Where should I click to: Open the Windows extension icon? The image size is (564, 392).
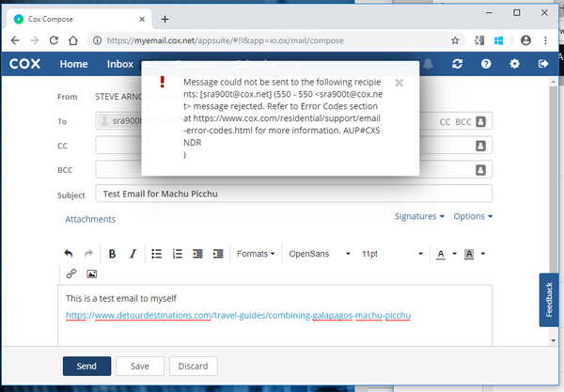pos(498,40)
